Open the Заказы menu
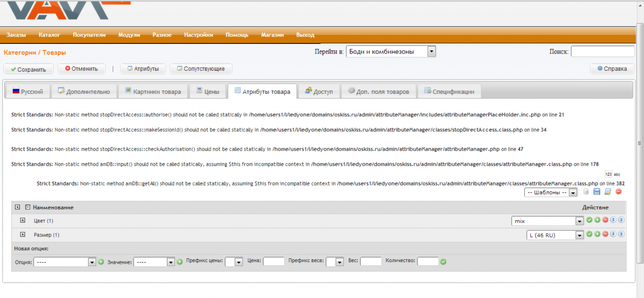 click(x=16, y=35)
